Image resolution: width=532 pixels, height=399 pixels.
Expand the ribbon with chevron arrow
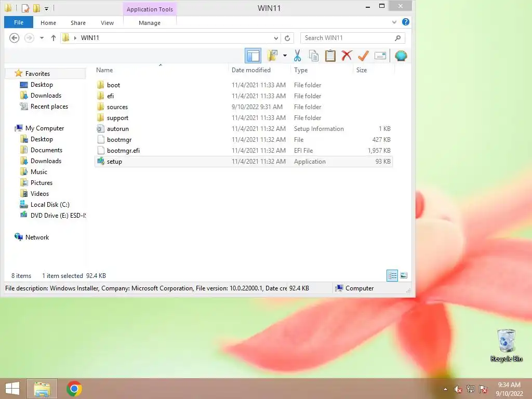pos(394,22)
